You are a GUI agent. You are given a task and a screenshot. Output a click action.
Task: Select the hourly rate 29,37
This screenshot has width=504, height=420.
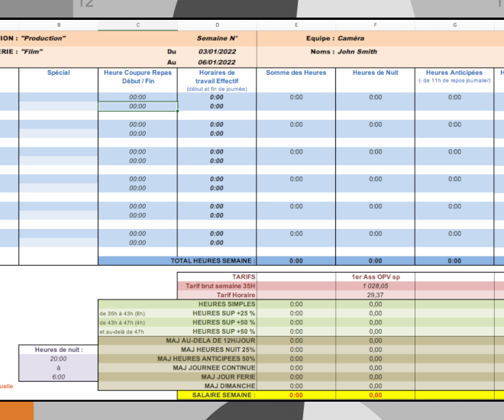tap(376, 295)
